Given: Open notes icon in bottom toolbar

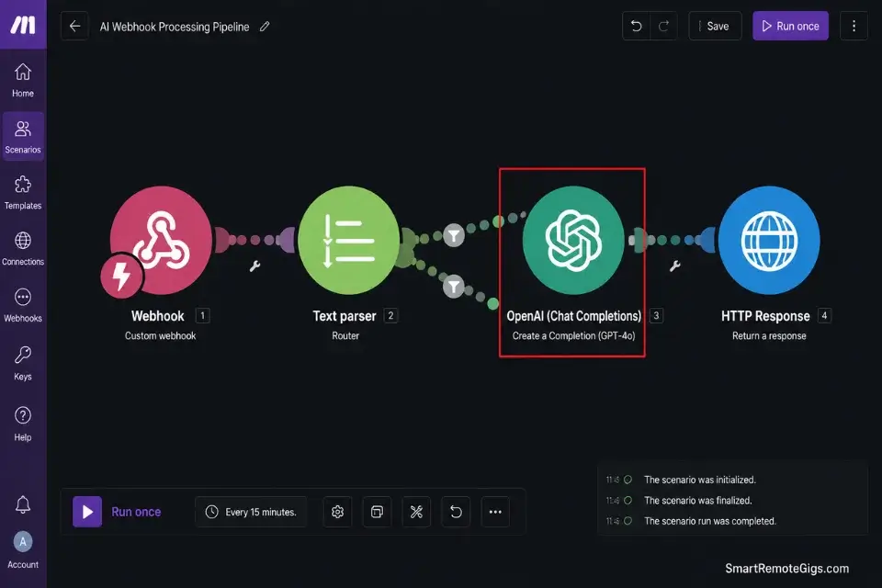Looking at the screenshot, I should tap(377, 512).
